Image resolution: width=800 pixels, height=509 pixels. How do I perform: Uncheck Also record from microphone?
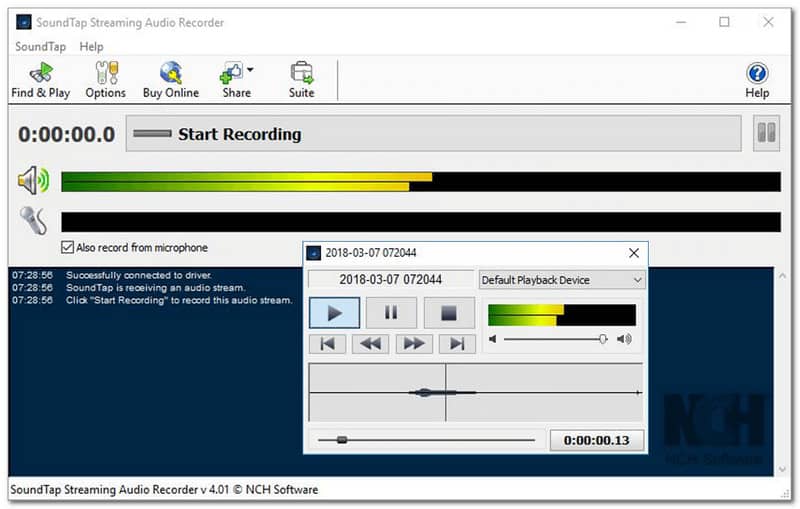pyautogui.click(x=67, y=247)
